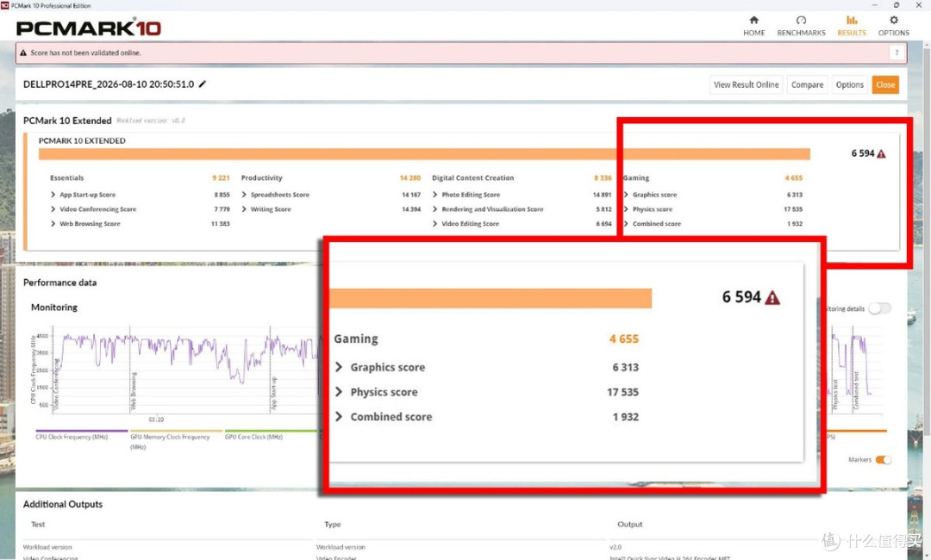
Task: Click the Productivity score 14 280
Action: [x=410, y=178]
